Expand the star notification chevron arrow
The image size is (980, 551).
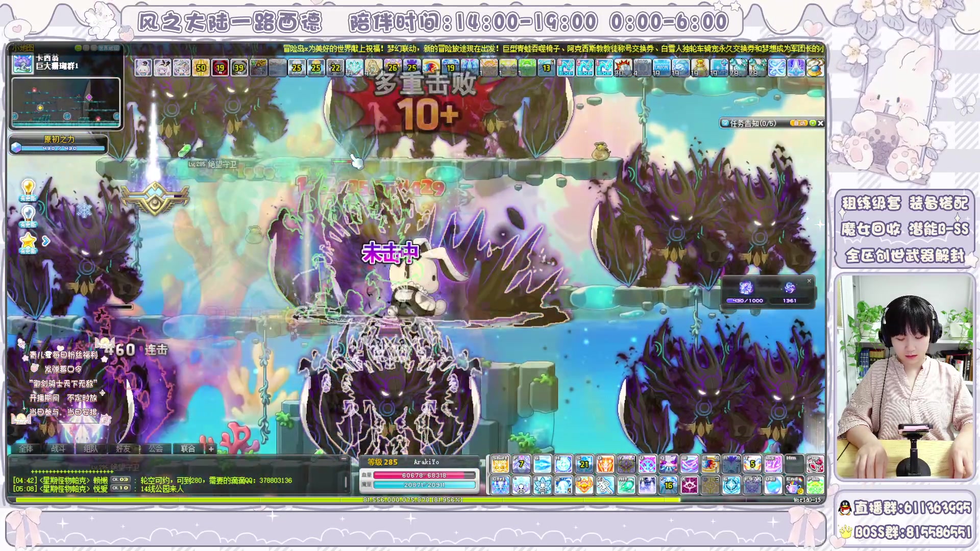46,241
